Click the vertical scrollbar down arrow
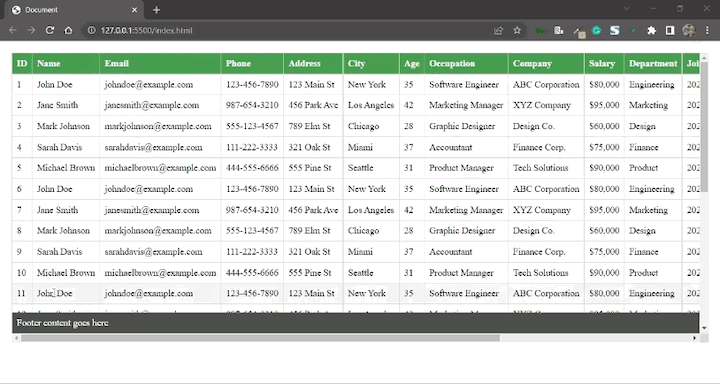720x384 pixels. click(x=704, y=328)
